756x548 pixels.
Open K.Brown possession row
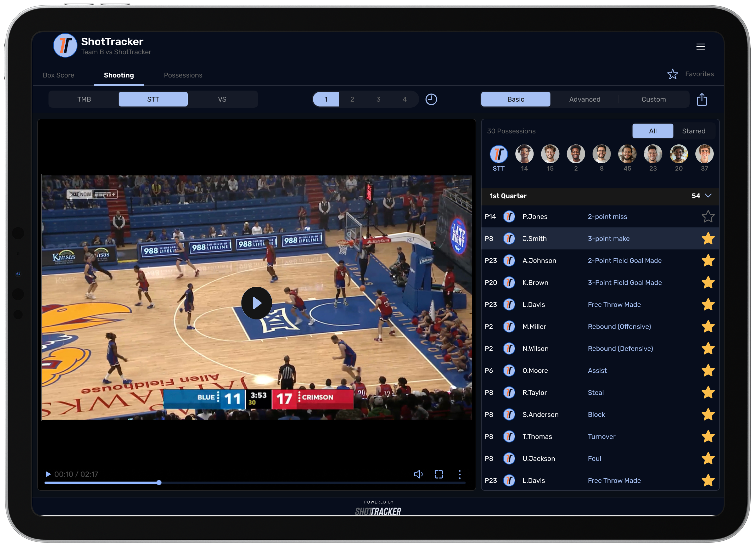[600, 282]
